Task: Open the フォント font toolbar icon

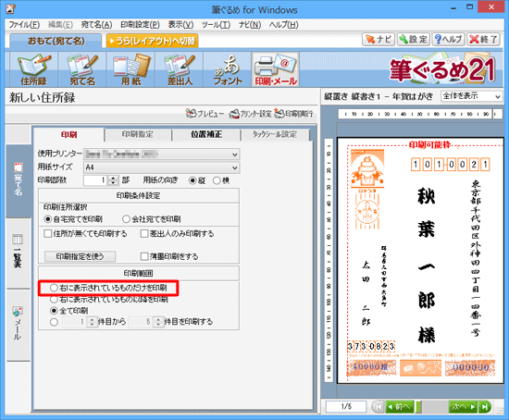Action: click(x=228, y=69)
